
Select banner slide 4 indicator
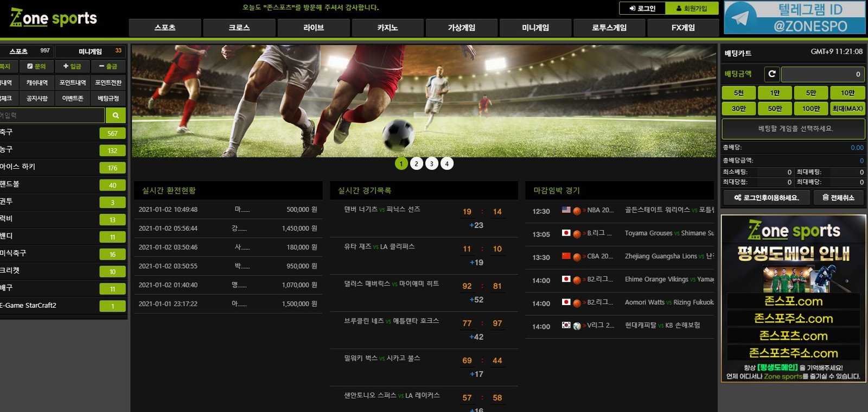447,163
